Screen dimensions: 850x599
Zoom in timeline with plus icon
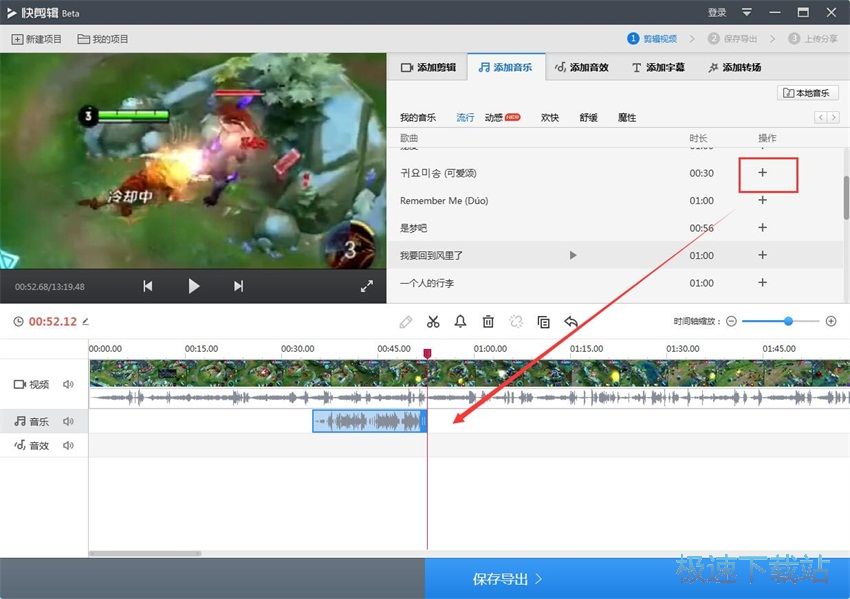click(x=831, y=321)
